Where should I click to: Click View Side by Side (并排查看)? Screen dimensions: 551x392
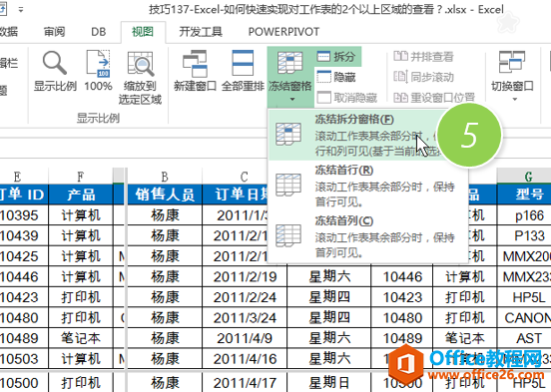(423, 56)
